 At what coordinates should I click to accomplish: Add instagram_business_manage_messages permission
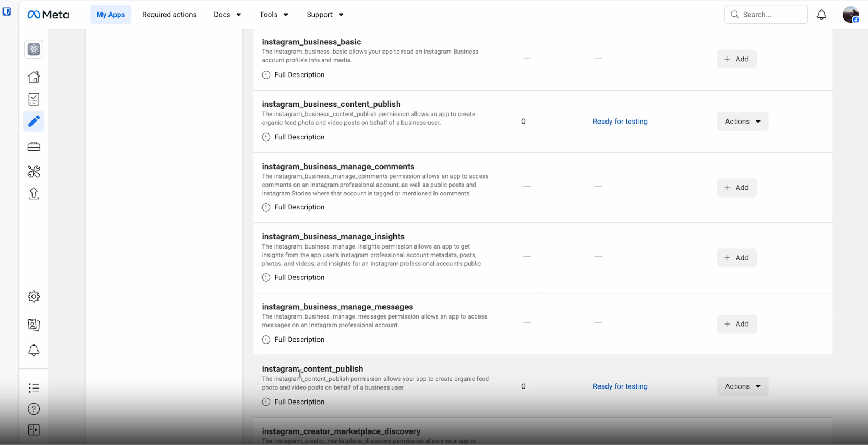click(x=737, y=324)
